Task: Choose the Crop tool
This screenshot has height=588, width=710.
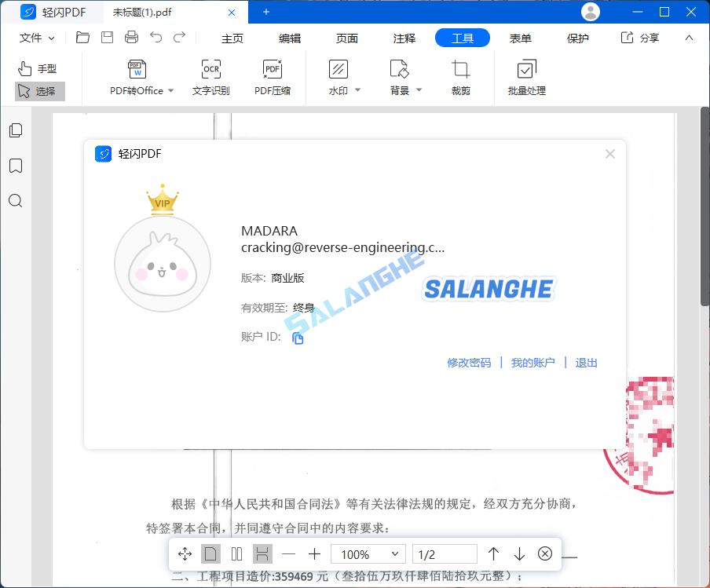Action: [x=461, y=78]
